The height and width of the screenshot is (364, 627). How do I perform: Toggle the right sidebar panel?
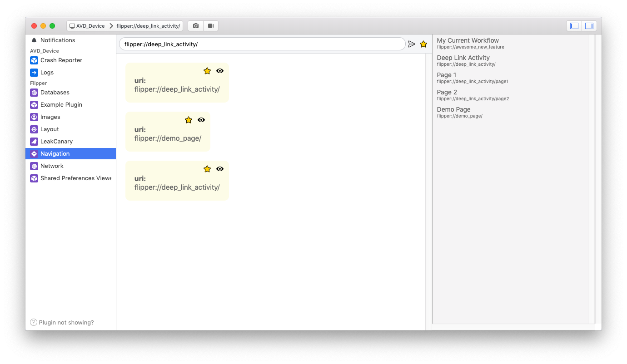click(589, 26)
